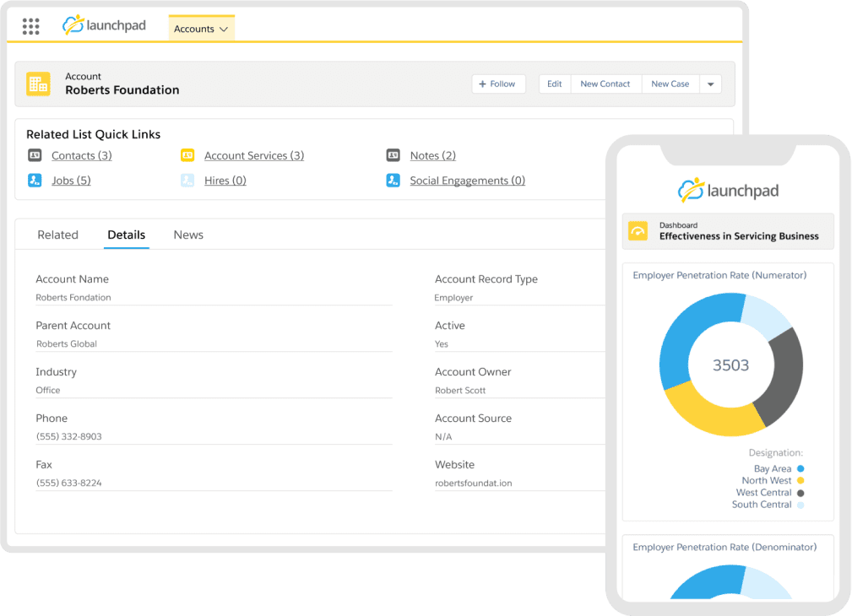Viewport: 852px width, 616px height.
Task: Click the Roberts Foundation record title
Action: (122, 90)
